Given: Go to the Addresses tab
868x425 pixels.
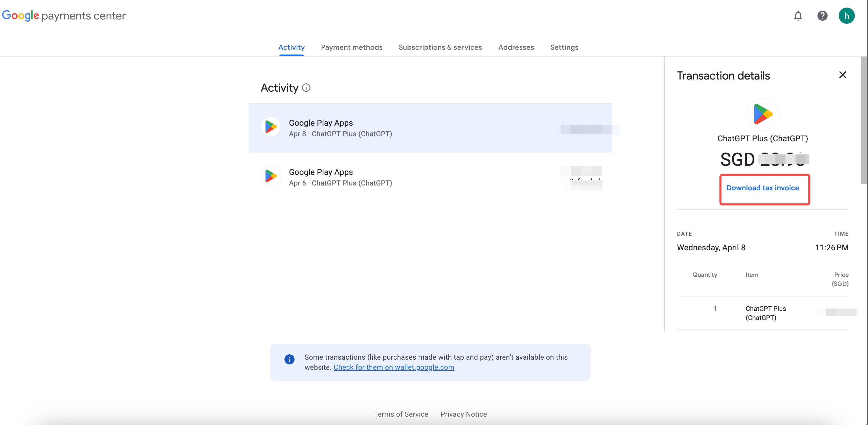Looking at the screenshot, I should [516, 47].
